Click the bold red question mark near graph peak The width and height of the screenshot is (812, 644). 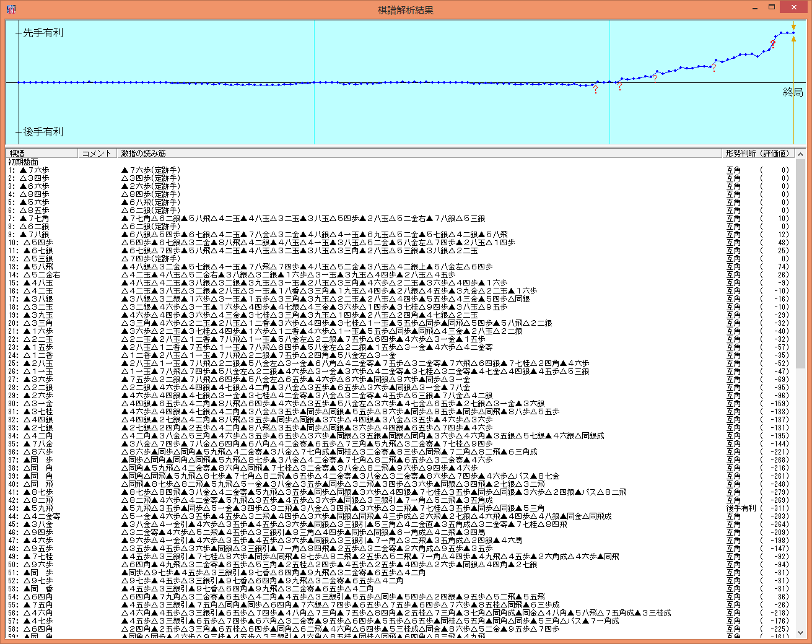772,44
